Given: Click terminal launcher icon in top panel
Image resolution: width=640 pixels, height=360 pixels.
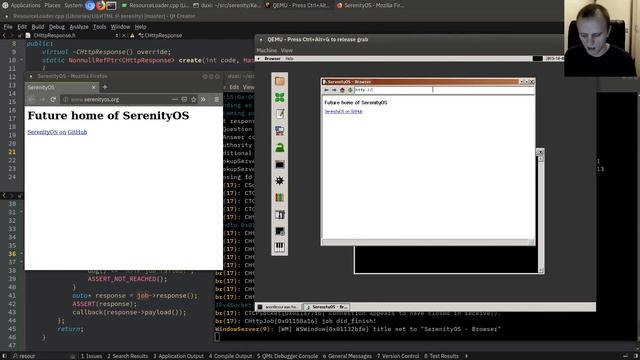Looking at the screenshot, I should point(111,5).
